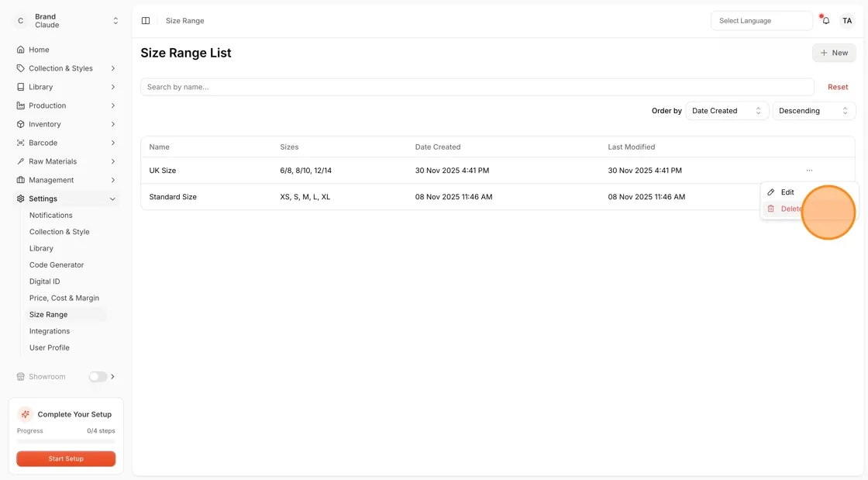Open Notifications under Settings
The height and width of the screenshot is (480, 868).
point(51,216)
